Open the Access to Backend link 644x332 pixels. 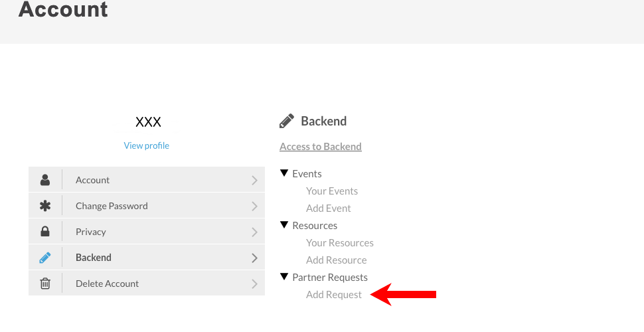click(321, 147)
